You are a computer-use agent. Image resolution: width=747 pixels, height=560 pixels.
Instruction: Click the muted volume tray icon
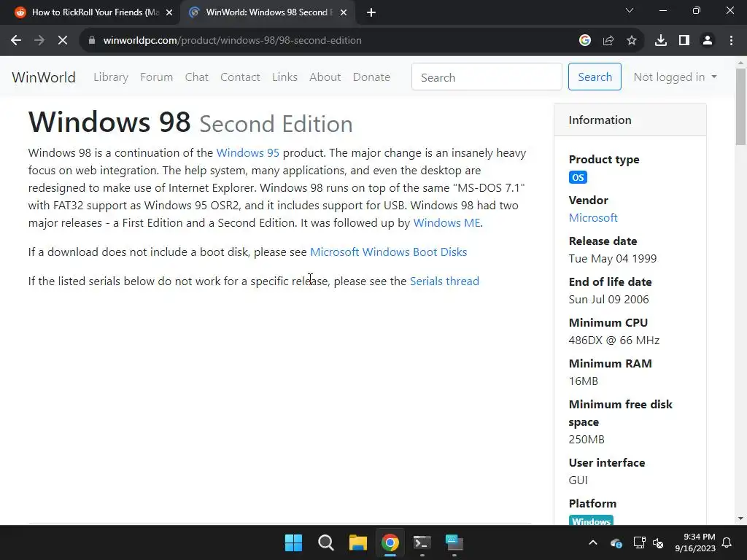tap(659, 542)
